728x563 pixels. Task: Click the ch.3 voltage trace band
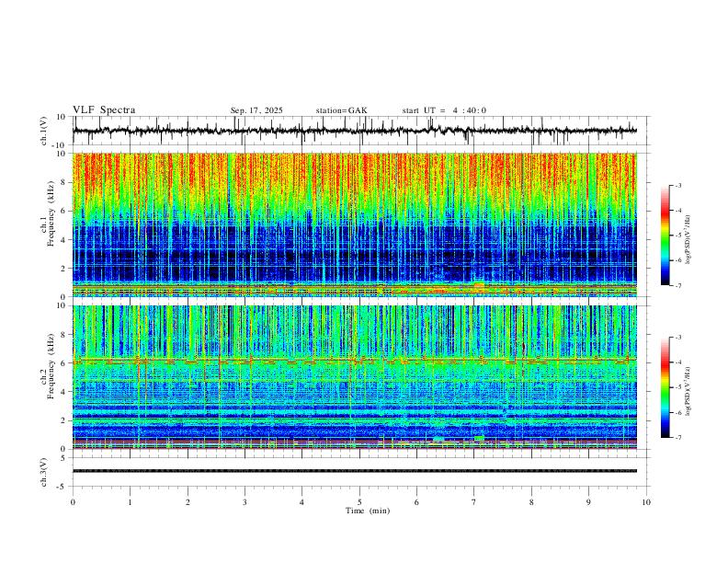click(355, 471)
